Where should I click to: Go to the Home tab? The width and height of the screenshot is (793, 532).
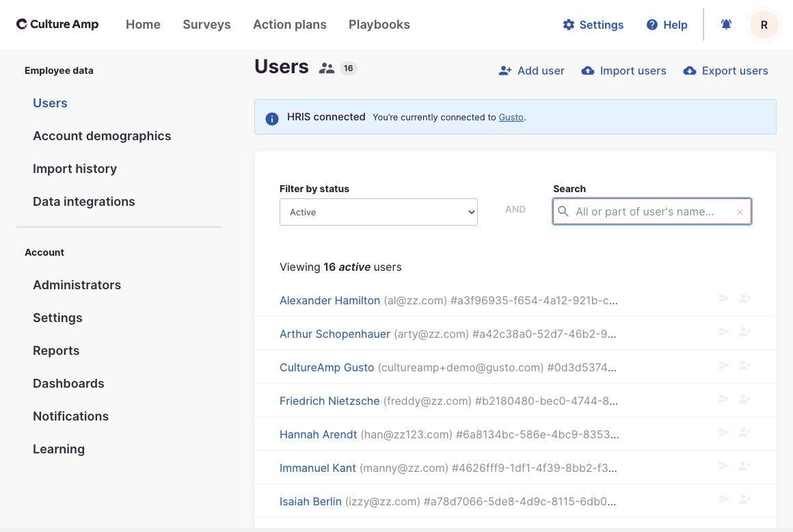143,24
